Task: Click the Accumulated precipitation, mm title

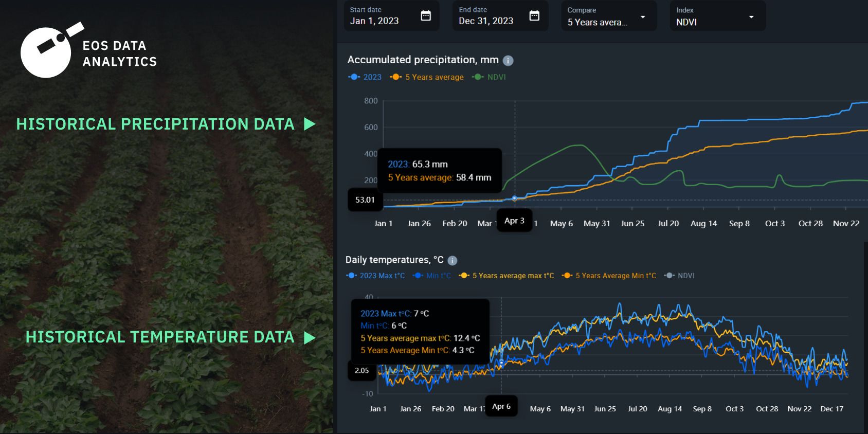Action: tap(423, 60)
